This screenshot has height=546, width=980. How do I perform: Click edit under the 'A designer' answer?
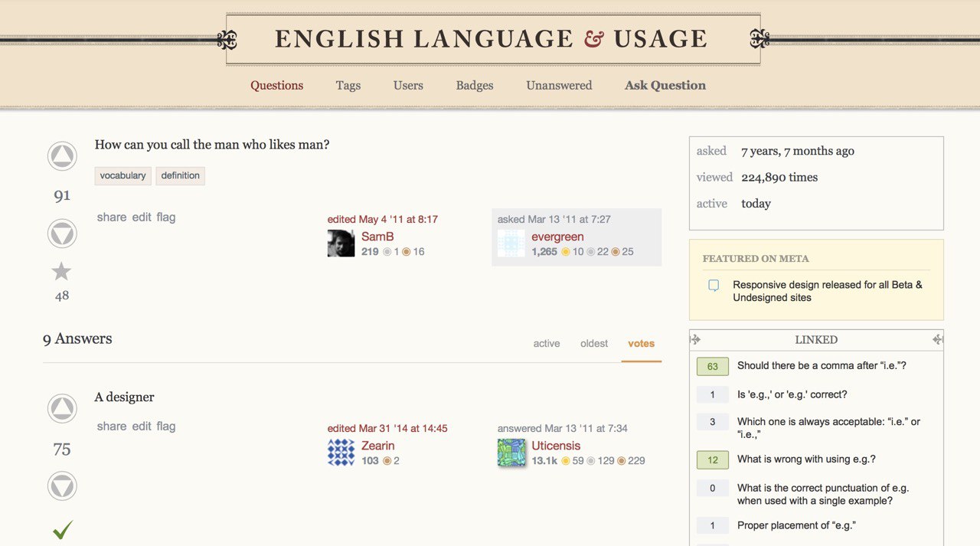click(142, 426)
